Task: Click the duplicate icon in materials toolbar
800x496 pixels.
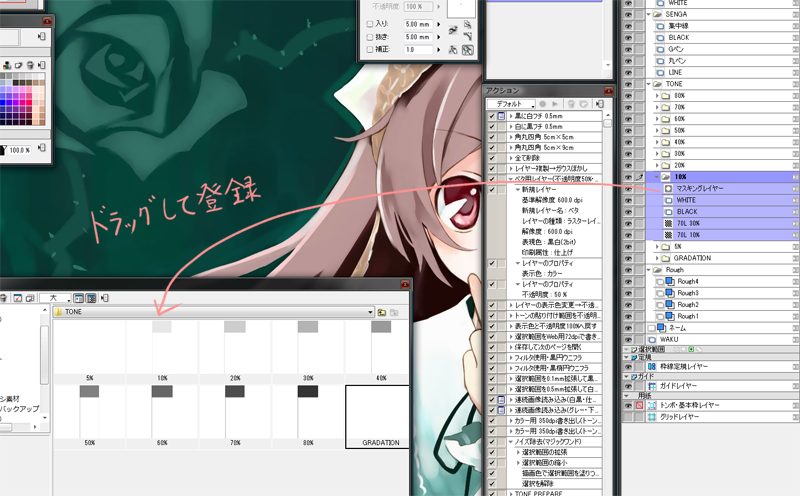Action: click(30, 298)
